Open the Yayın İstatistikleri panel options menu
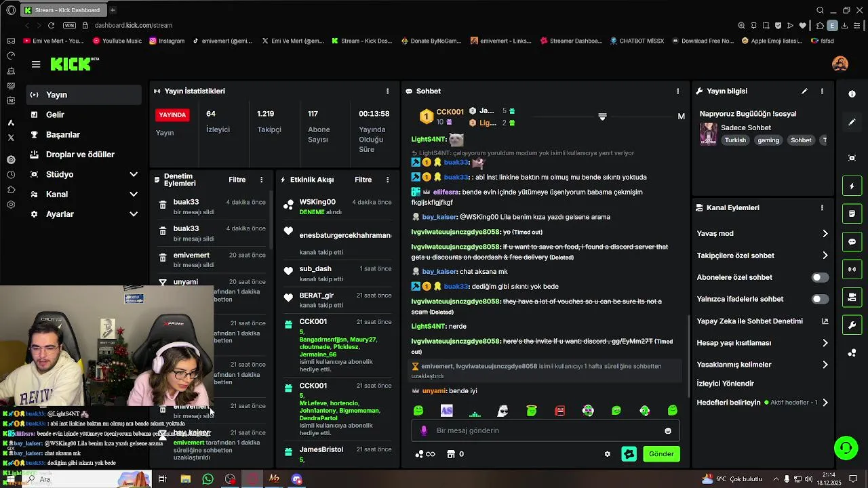 coord(388,91)
